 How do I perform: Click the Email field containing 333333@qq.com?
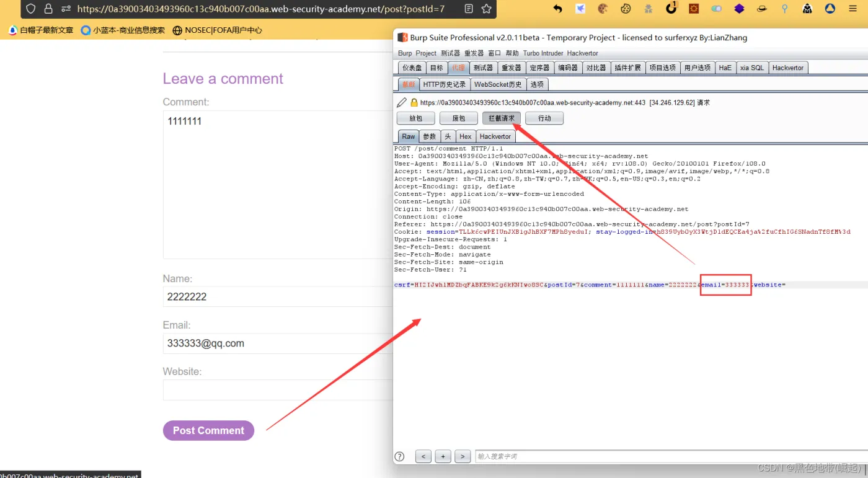(278, 343)
